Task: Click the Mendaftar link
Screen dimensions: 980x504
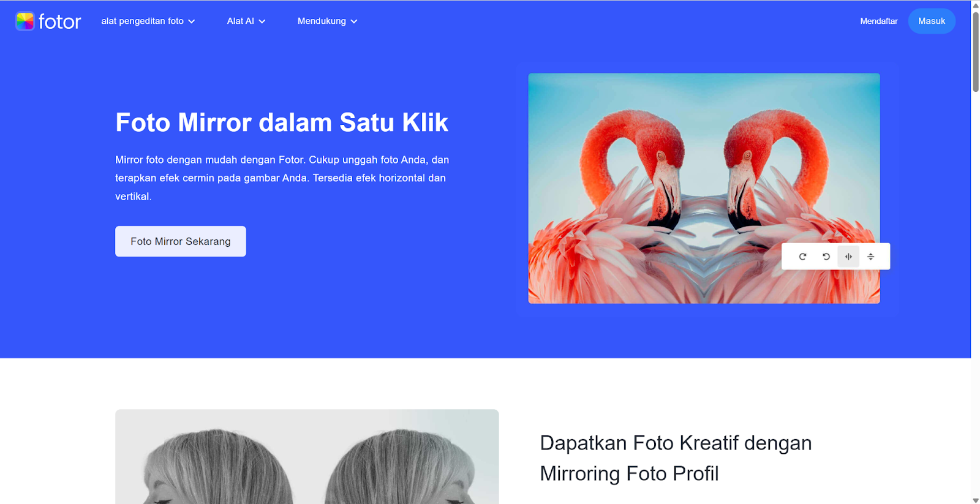Action: pyautogui.click(x=878, y=21)
